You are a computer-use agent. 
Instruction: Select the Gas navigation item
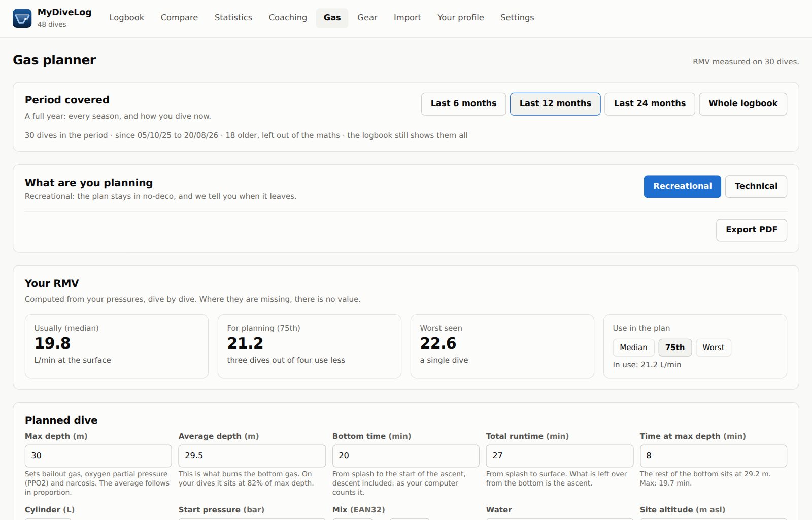point(332,18)
